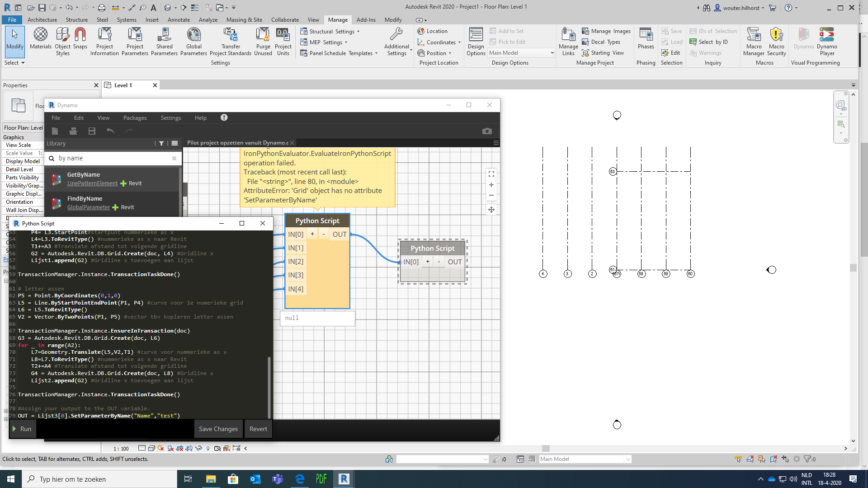Viewport: 868px width, 488px height.
Task: Click the Dynamo library search field
Action: pos(113,158)
